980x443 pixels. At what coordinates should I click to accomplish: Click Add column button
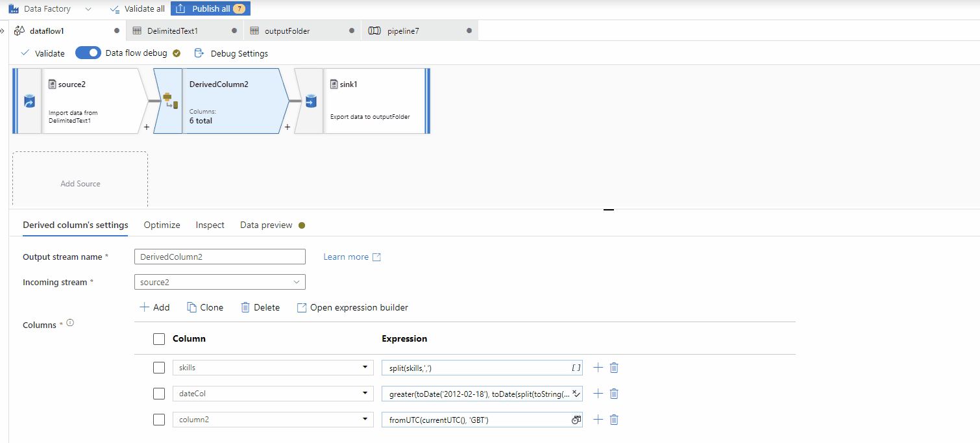(x=154, y=307)
